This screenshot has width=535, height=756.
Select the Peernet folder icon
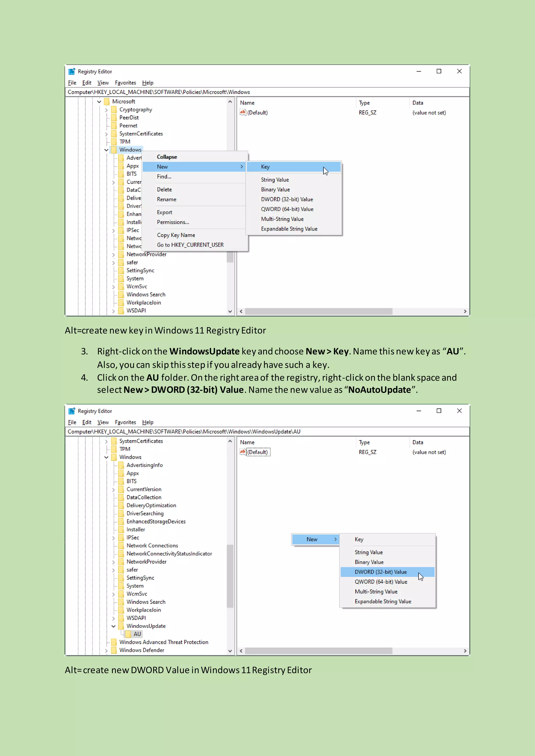[x=114, y=126]
